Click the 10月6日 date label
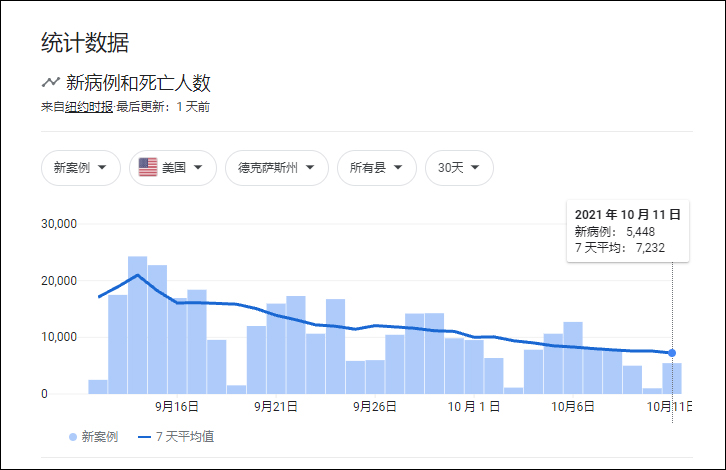Viewport: 726px width, 470px height. point(573,407)
